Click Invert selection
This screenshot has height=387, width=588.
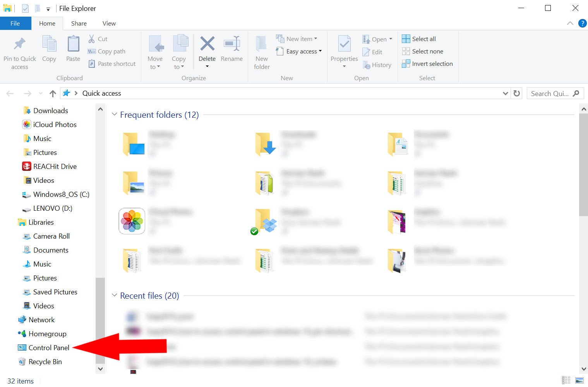point(427,64)
